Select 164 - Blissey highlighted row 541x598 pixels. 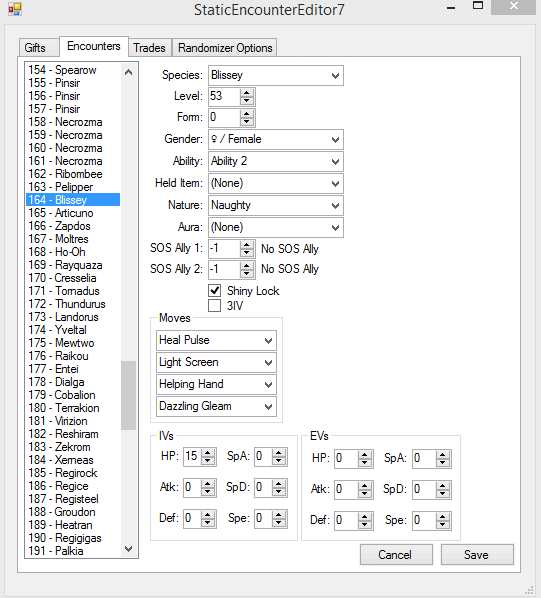pyautogui.click(x=73, y=200)
